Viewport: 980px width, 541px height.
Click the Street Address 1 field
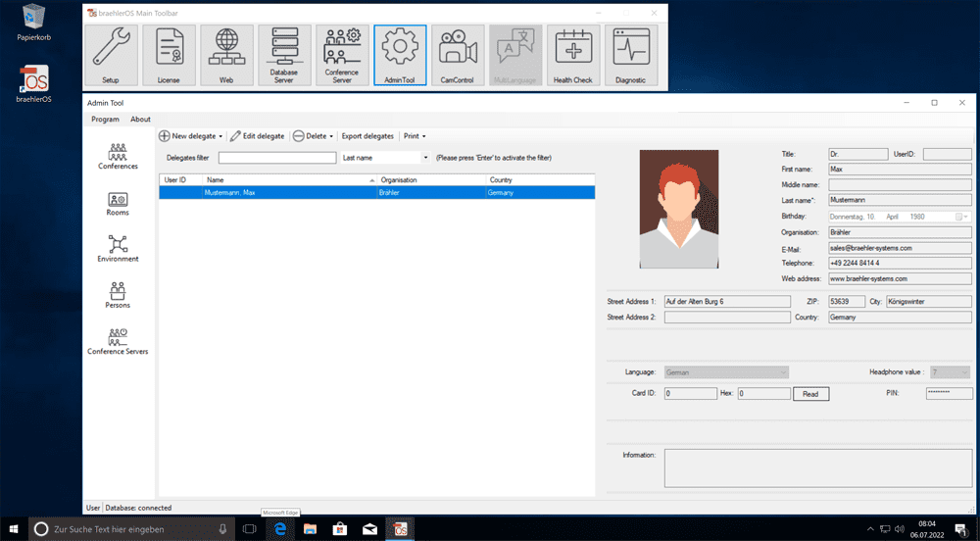(x=727, y=302)
